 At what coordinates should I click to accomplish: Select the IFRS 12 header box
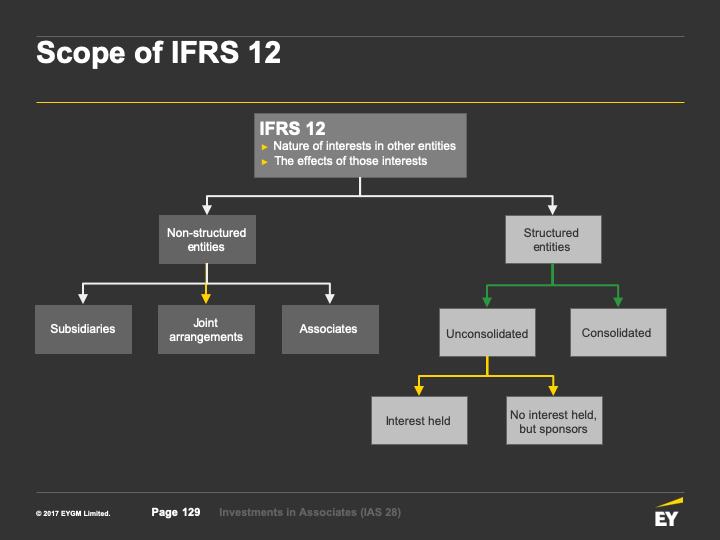pos(360,146)
